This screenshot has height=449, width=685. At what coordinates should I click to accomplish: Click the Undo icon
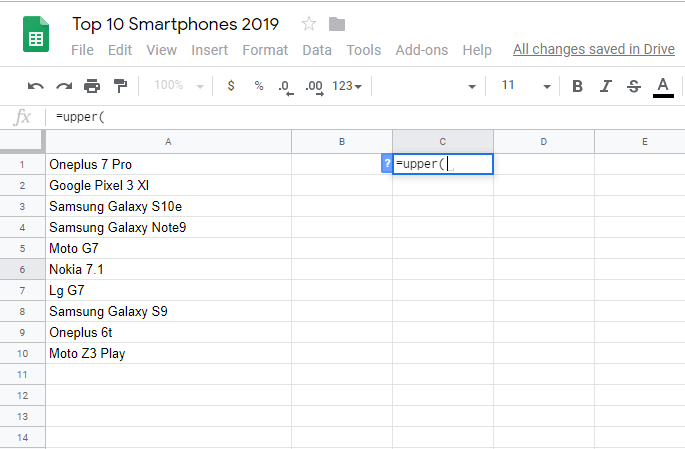pyautogui.click(x=35, y=86)
